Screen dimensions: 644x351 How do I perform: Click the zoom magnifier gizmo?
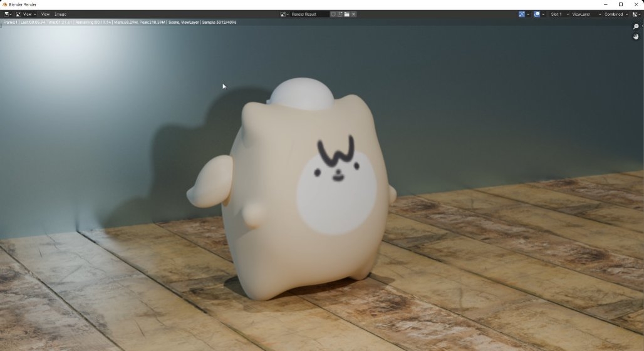(636, 27)
